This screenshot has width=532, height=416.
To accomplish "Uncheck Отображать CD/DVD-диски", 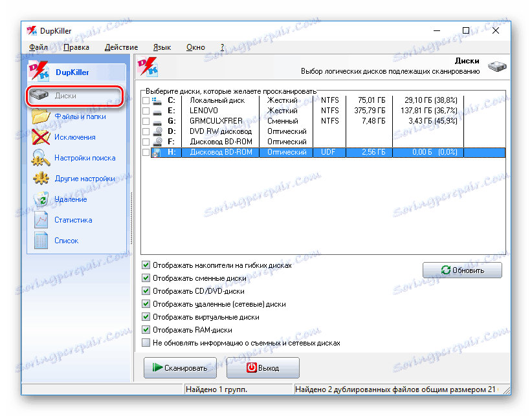I will pos(146,291).
